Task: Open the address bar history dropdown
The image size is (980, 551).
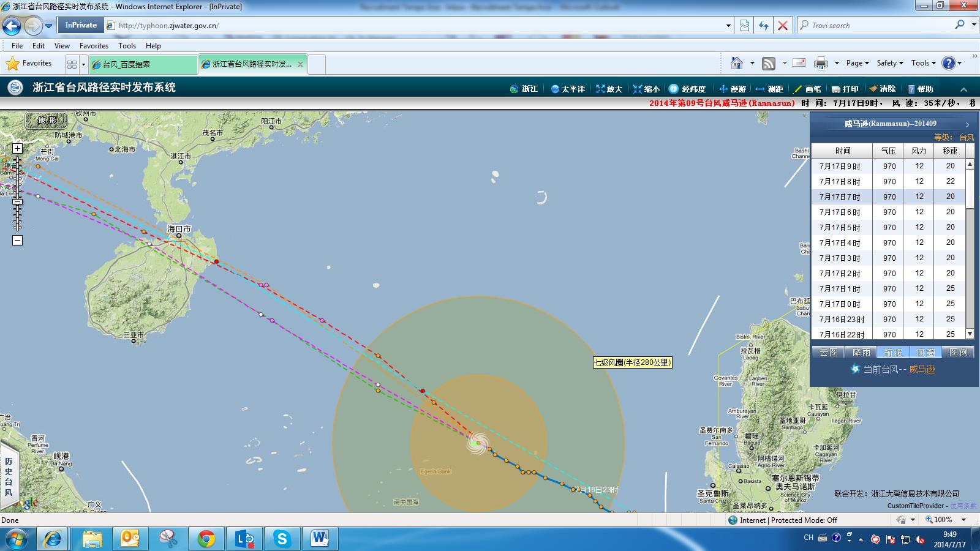Action: (x=728, y=26)
